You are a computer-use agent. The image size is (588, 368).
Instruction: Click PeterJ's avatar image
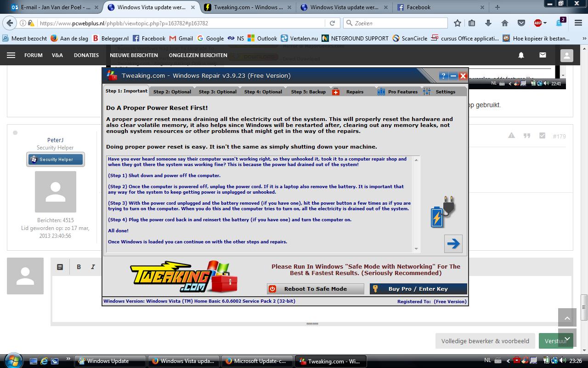point(56,192)
